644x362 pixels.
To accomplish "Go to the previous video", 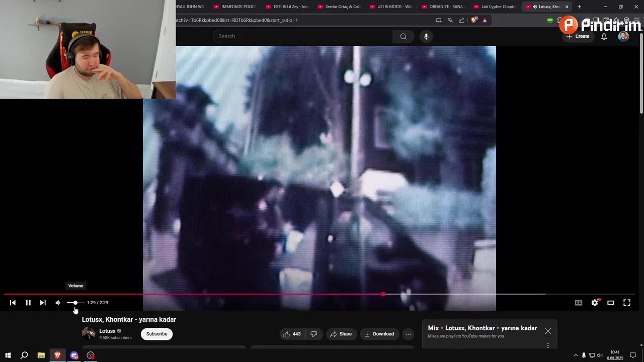I will point(13,303).
